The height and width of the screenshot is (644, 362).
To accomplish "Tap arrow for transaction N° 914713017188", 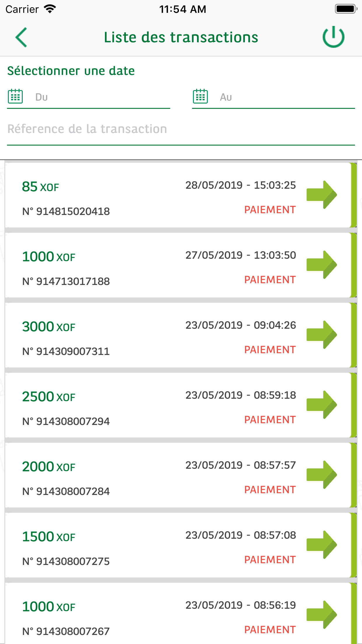I will click(x=321, y=265).
